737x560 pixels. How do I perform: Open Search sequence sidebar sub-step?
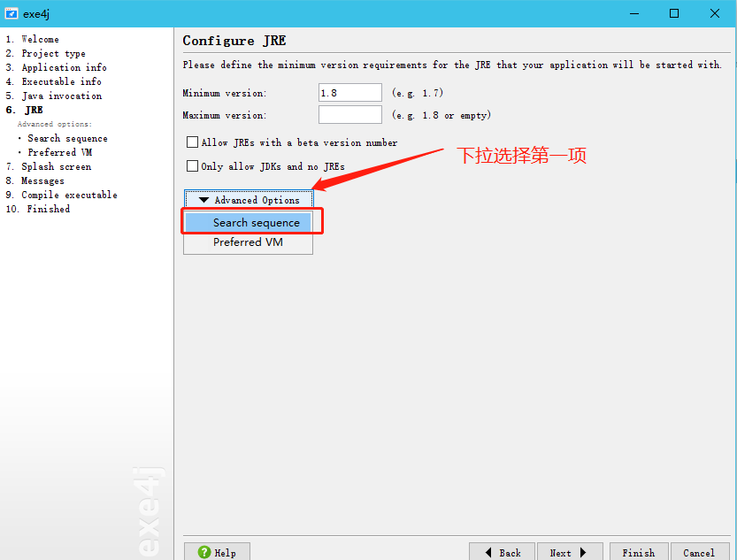pyautogui.click(x=67, y=138)
